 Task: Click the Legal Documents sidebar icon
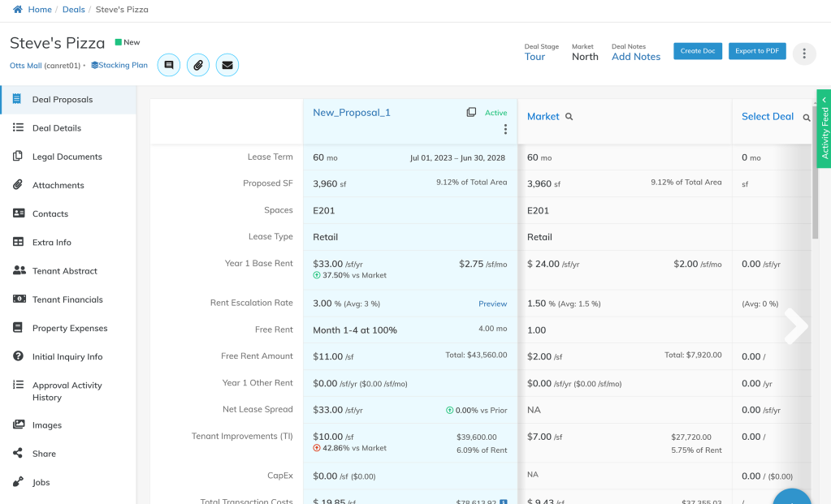18,156
